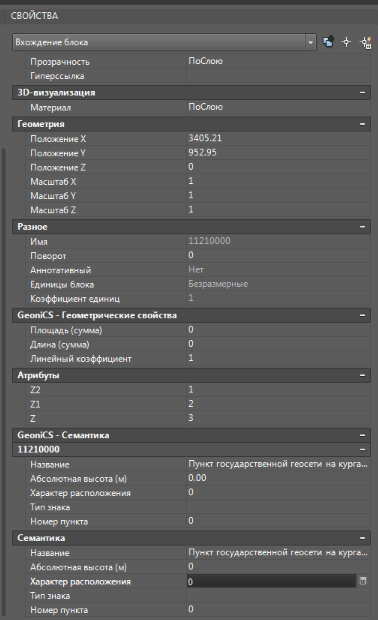Collapse GeoniCS - Геометрические свойства section
The height and width of the screenshot is (620, 378).
pos(362,315)
